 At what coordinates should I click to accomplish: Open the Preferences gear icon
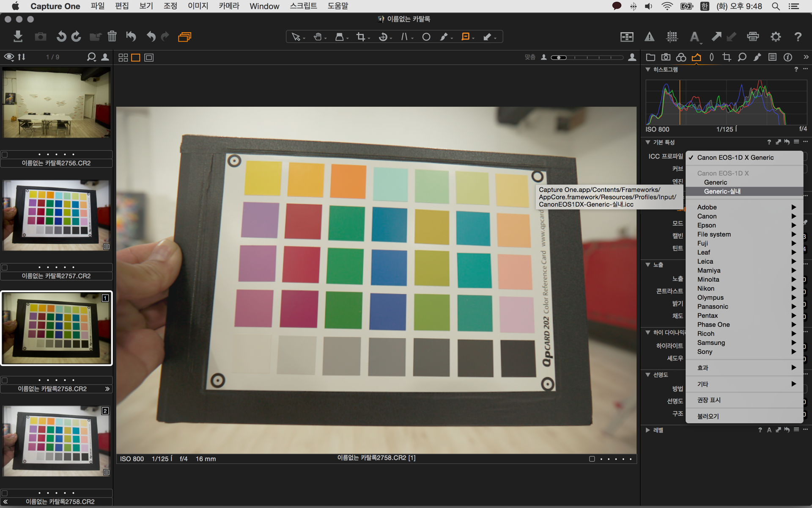[775, 37]
